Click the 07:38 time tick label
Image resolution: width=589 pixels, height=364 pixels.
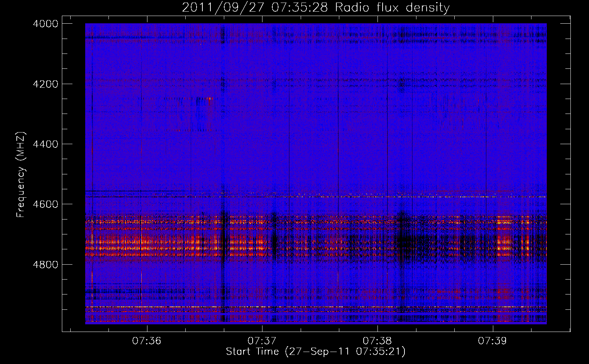tap(377, 341)
